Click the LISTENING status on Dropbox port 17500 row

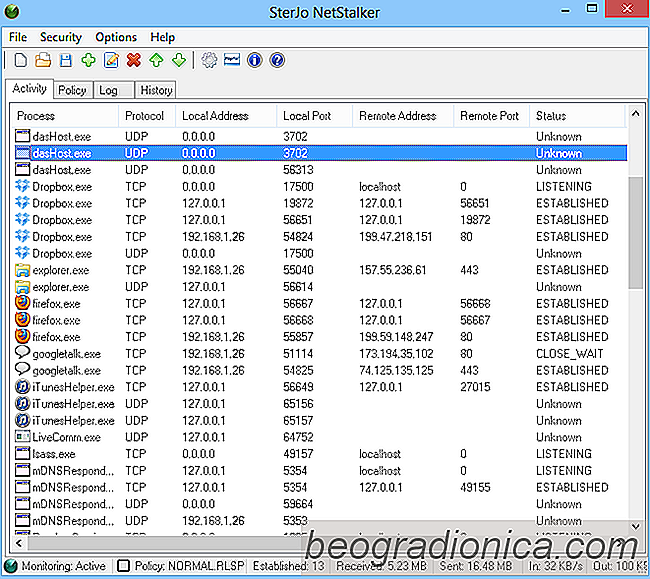(x=563, y=187)
